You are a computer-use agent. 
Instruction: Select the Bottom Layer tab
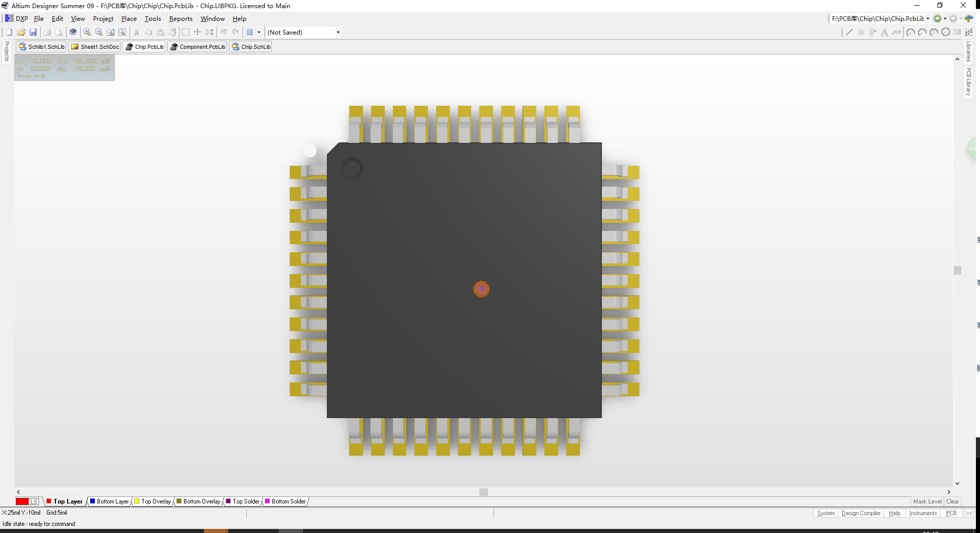[109, 501]
